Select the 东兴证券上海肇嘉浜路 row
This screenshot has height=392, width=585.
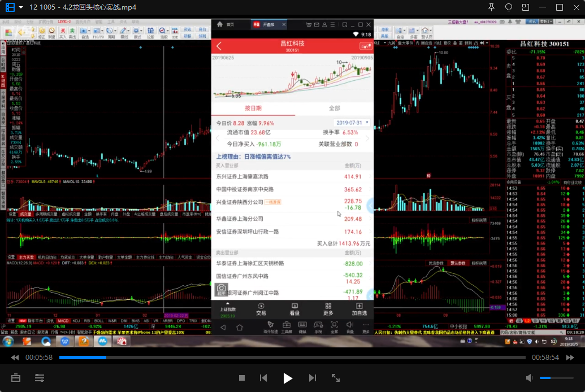click(x=293, y=176)
